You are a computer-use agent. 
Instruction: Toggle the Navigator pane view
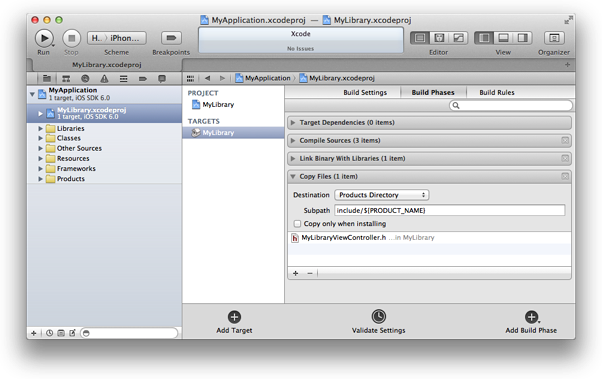484,38
